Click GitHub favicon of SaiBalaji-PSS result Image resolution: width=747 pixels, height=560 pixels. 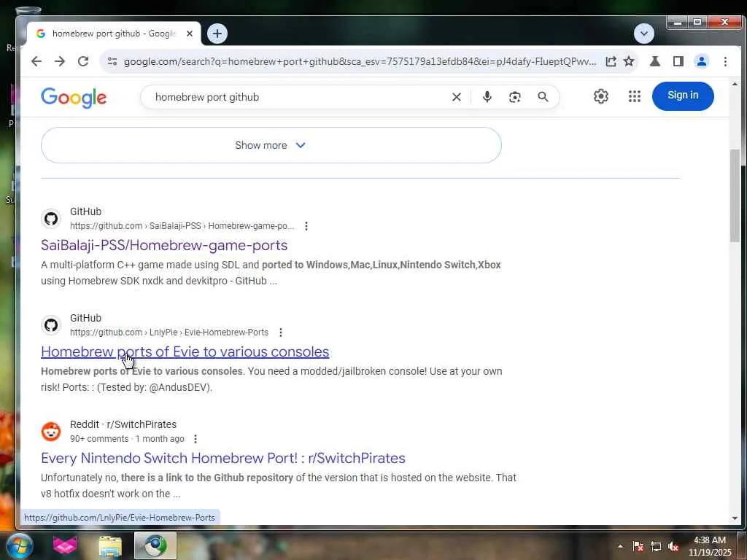pos(51,219)
